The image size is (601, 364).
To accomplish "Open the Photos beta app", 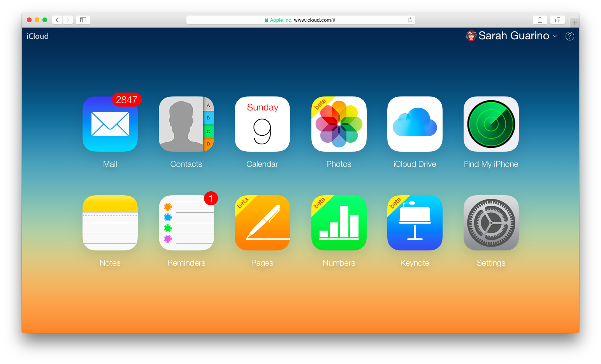I will click(x=339, y=124).
